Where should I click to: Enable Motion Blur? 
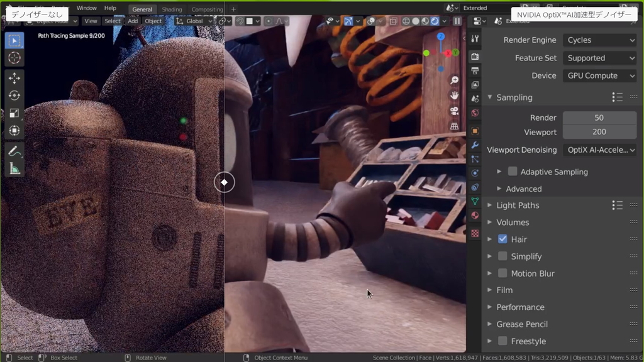tap(502, 273)
